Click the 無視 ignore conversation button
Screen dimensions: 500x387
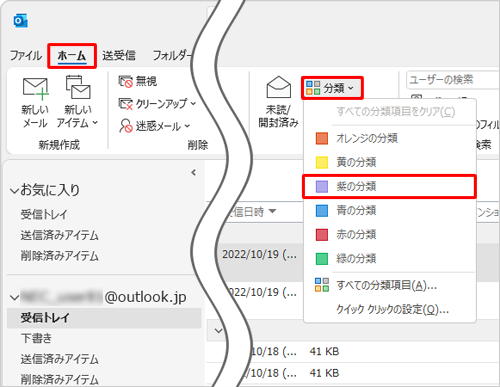coord(138,81)
